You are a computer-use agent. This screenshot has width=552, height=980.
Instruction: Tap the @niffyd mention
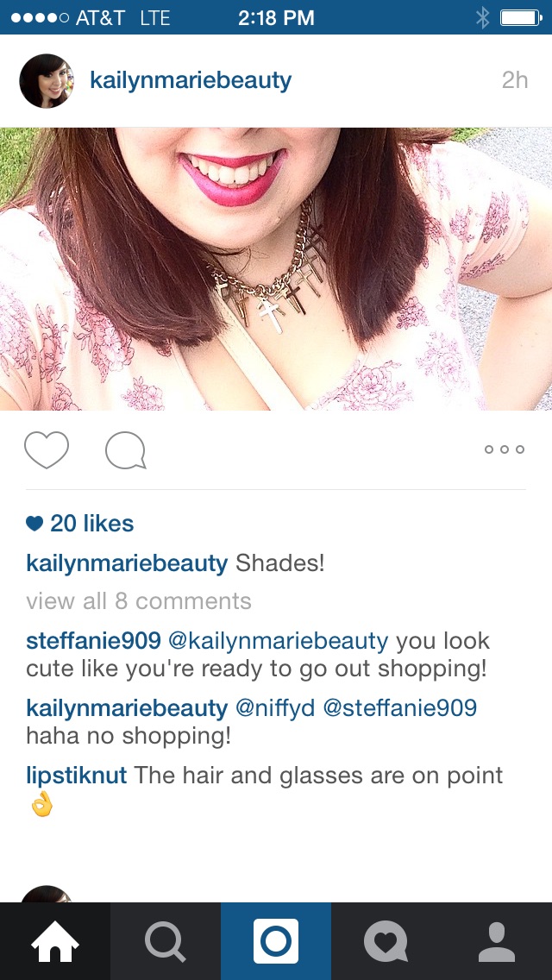pyautogui.click(x=274, y=708)
